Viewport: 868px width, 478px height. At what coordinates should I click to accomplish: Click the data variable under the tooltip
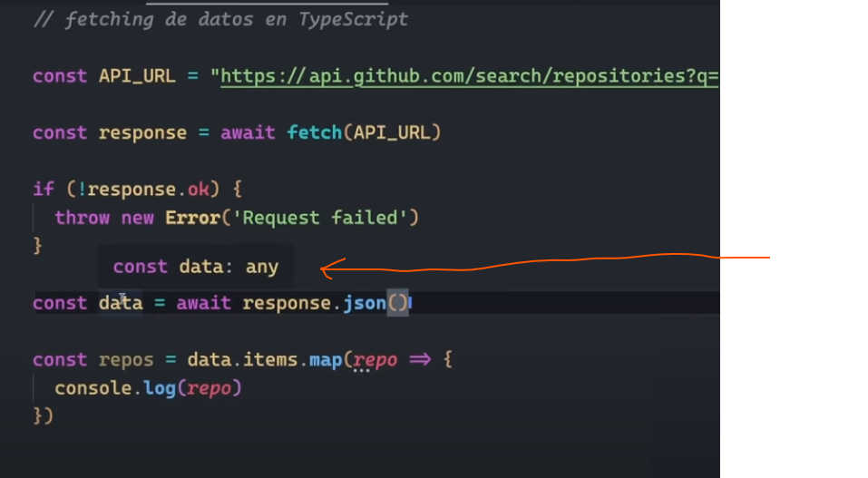[x=120, y=303]
